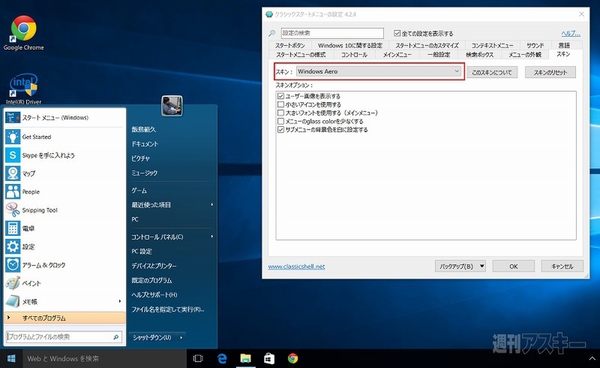Open ドキュメント in start menu
Image resolution: width=600 pixels, height=368 pixels.
145,144
